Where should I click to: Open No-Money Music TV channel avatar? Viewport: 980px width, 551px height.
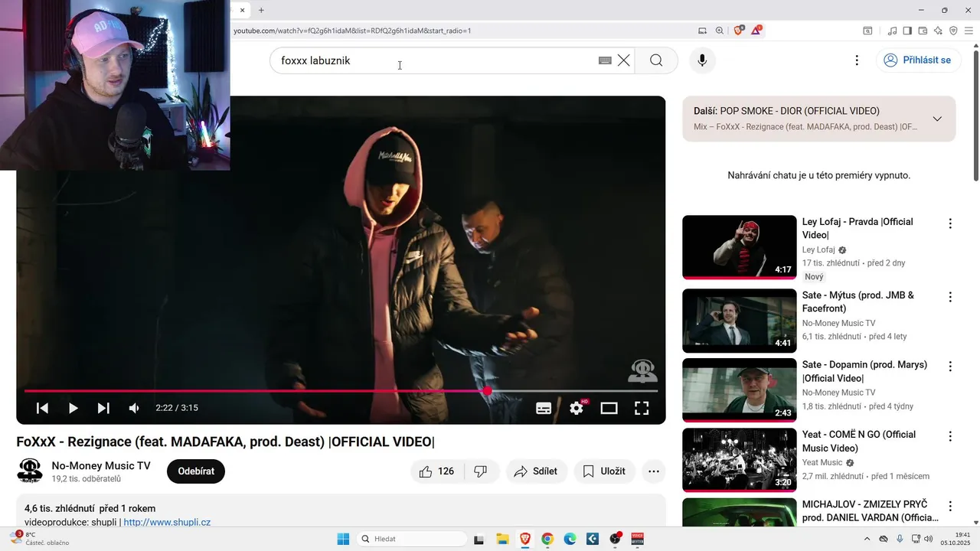point(30,471)
